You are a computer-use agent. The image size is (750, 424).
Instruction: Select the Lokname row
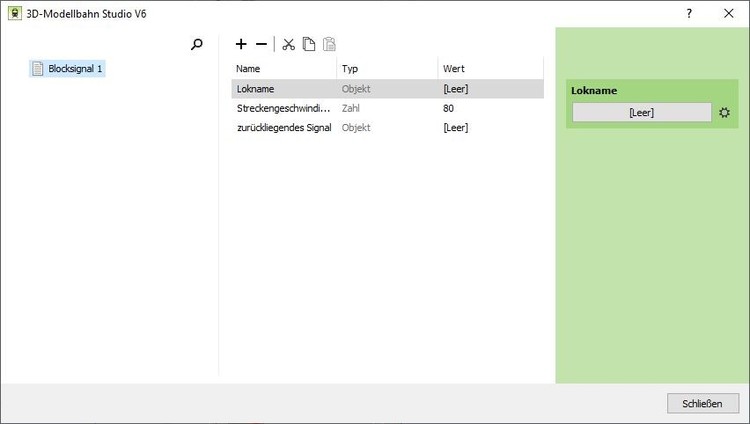point(387,89)
